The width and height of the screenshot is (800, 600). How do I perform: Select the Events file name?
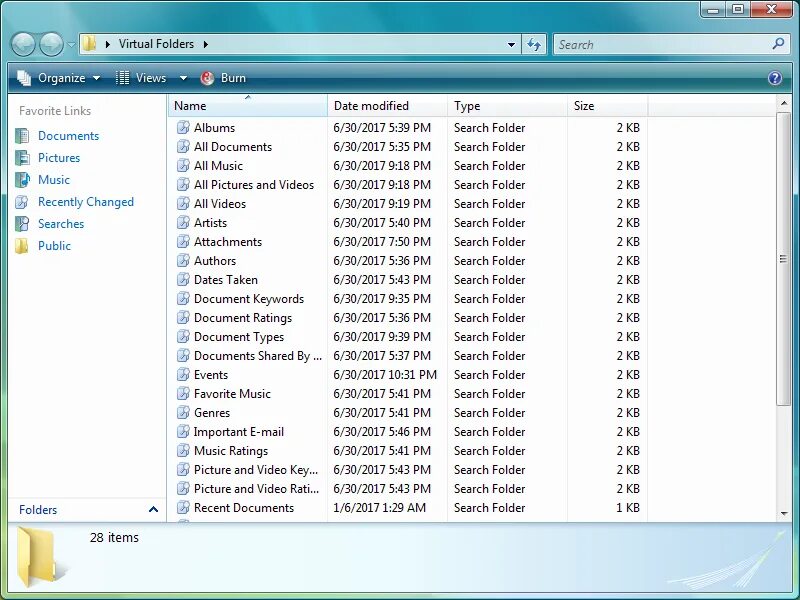pos(211,374)
